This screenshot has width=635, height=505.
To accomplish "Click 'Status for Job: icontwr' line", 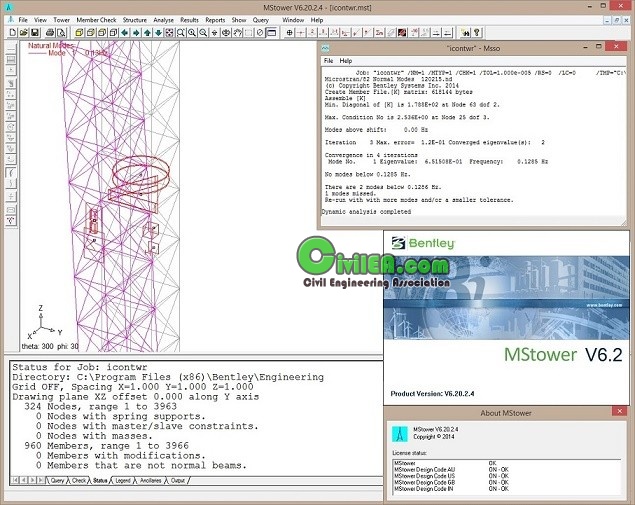I will [80, 367].
